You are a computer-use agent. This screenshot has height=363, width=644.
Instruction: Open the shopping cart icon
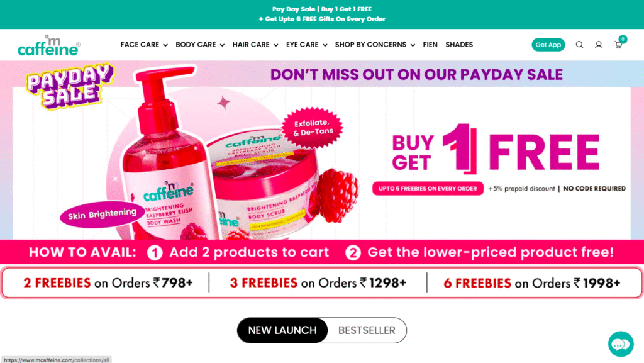(x=619, y=44)
